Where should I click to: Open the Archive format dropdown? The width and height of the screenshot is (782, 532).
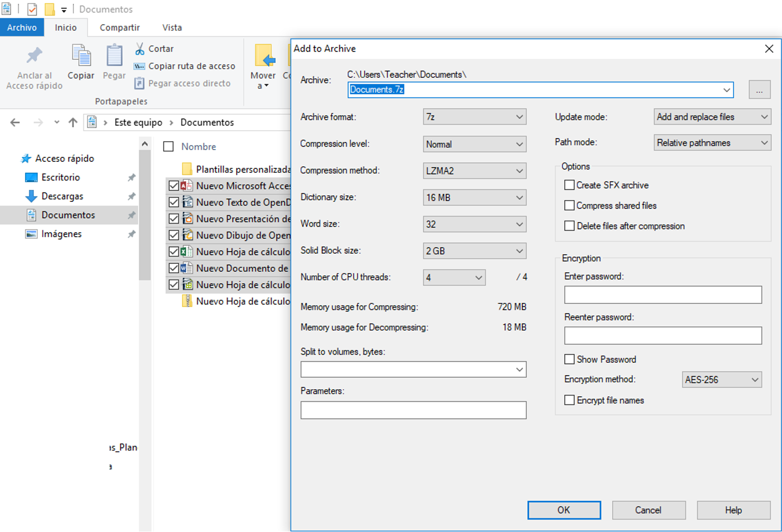[x=474, y=117]
